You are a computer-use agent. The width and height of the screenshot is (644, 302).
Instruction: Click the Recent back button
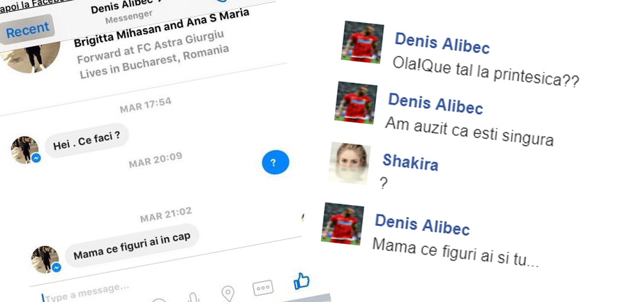click(x=27, y=29)
